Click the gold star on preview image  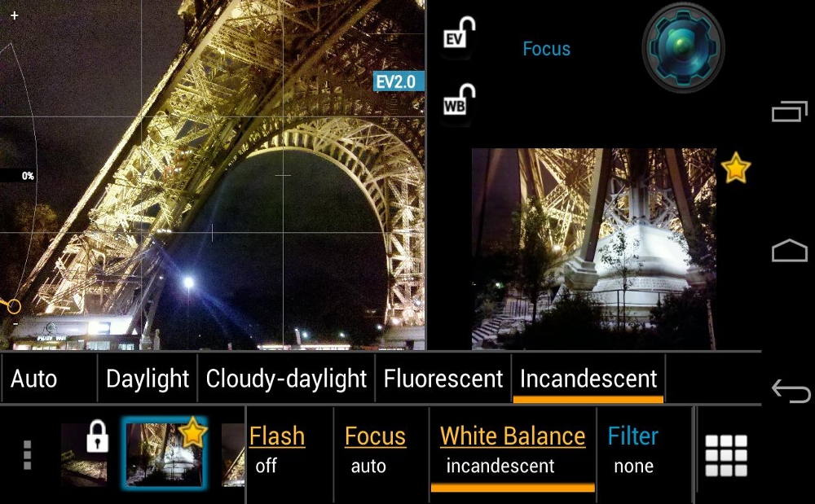[735, 168]
